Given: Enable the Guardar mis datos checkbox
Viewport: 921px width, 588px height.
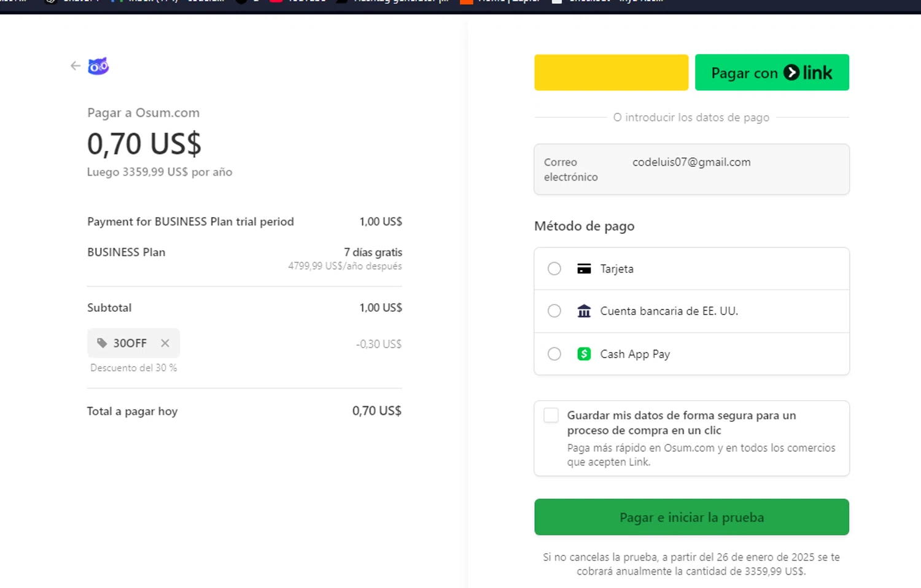Looking at the screenshot, I should (551, 416).
